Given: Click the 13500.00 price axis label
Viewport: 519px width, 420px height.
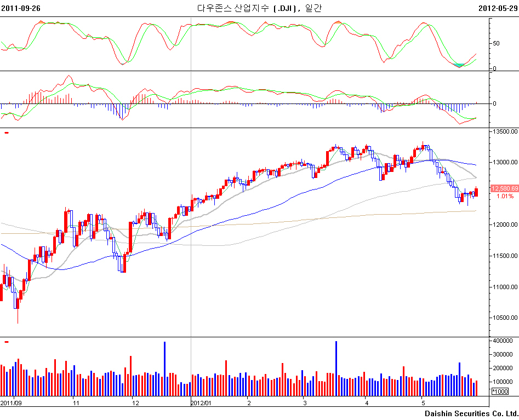Looking at the screenshot, I should [504, 131].
